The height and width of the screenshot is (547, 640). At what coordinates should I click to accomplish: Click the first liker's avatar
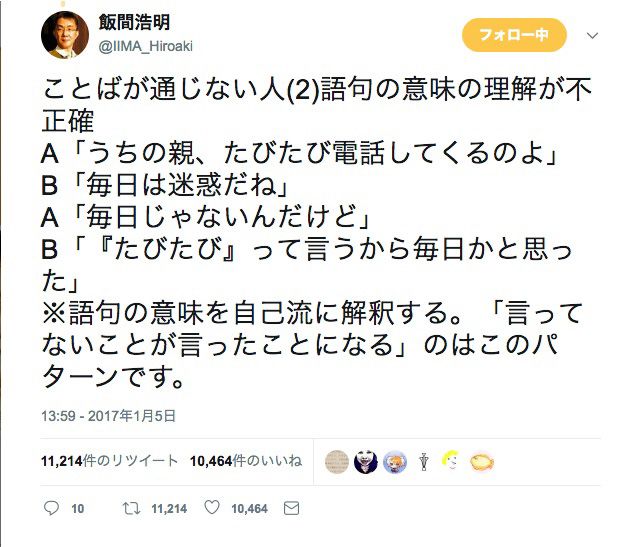(337, 461)
